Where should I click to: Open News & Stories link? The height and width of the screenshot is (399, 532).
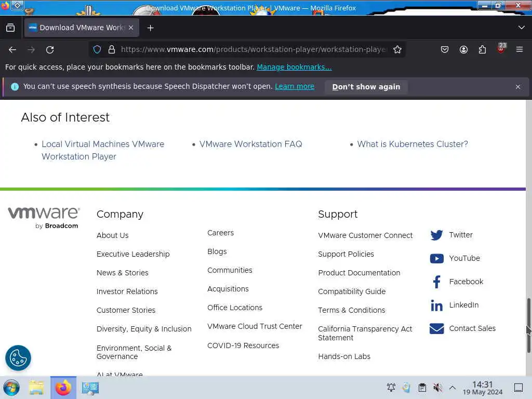coord(123,273)
